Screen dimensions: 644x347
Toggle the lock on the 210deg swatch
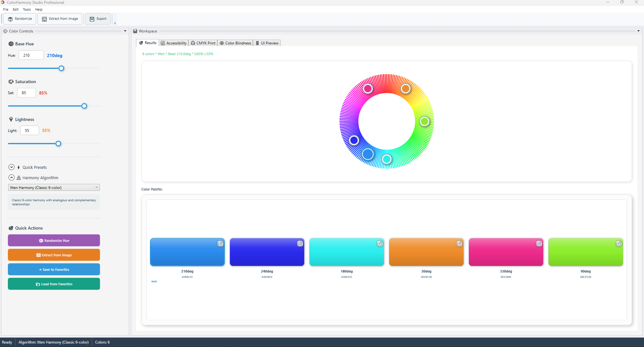pyautogui.click(x=220, y=244)
